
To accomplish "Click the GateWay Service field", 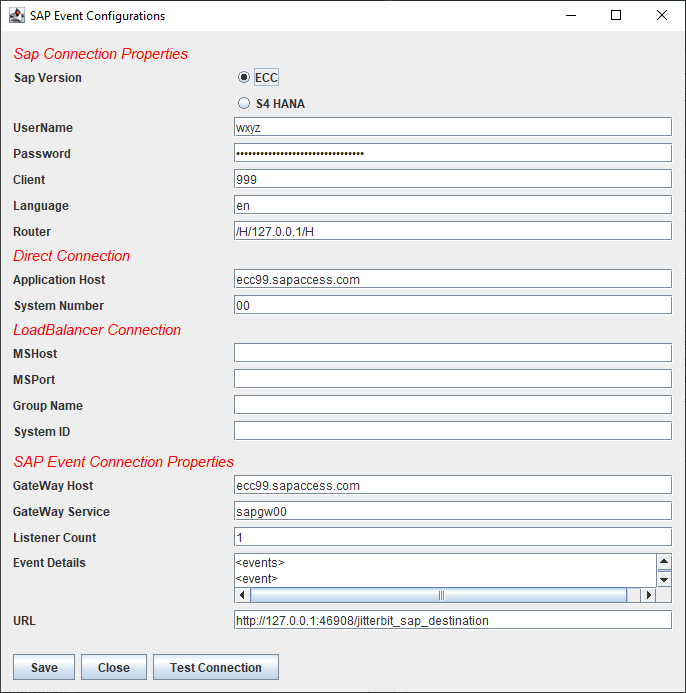I will [x=452, y=511].
